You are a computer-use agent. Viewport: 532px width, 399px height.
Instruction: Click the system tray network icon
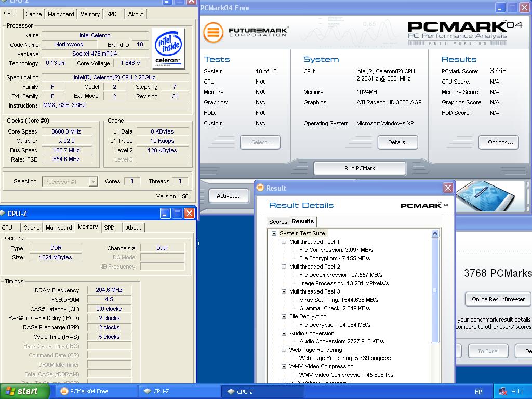tap(503, 392)
